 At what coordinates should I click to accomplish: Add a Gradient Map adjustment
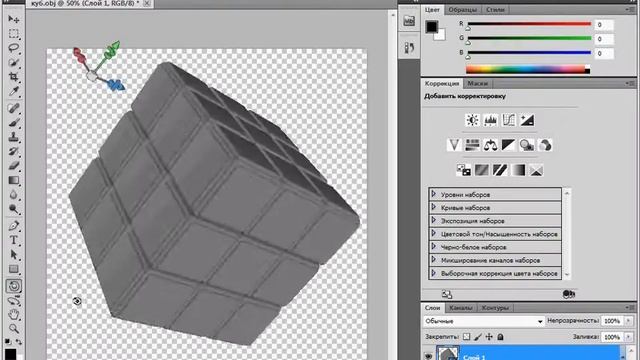point(518,170)
